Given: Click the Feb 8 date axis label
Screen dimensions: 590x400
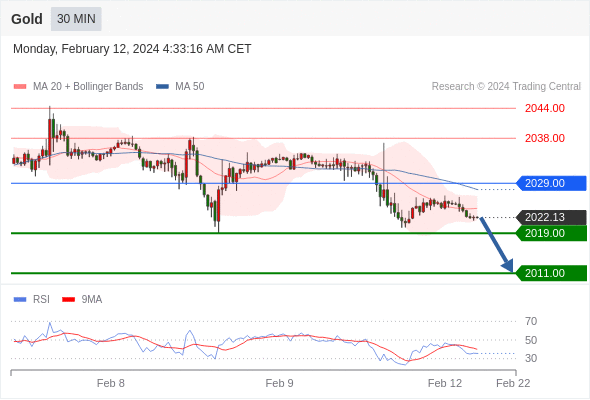Looking at the screenshot, I should [x=111, y=383].
